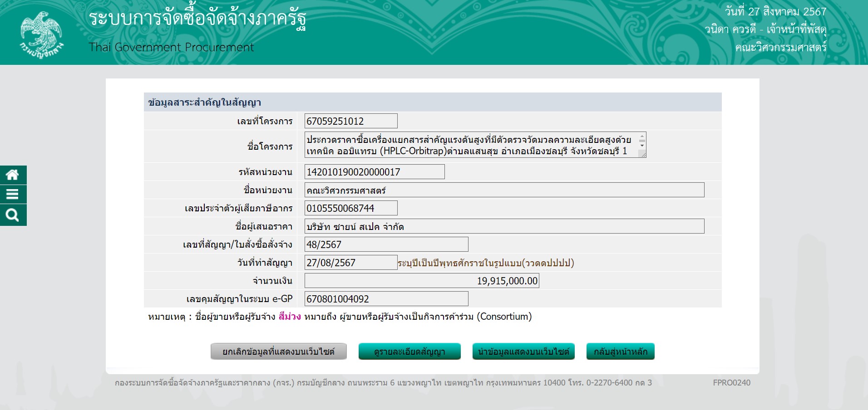Click the project number field 67059251012
This screenshot has width=868, height=410.
click(350, 121)
